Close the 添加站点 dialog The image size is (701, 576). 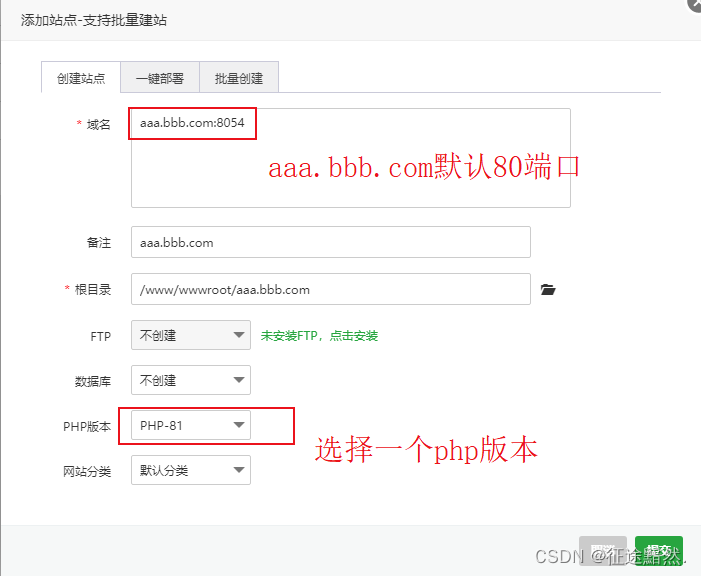coord(695,4)
